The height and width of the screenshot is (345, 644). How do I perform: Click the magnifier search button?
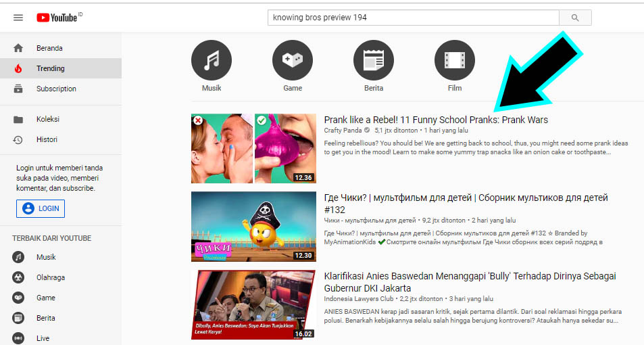coord(575,18)
